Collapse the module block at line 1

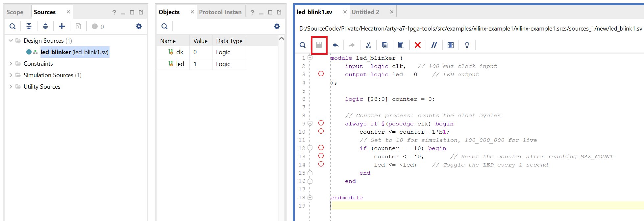(310, 58)
